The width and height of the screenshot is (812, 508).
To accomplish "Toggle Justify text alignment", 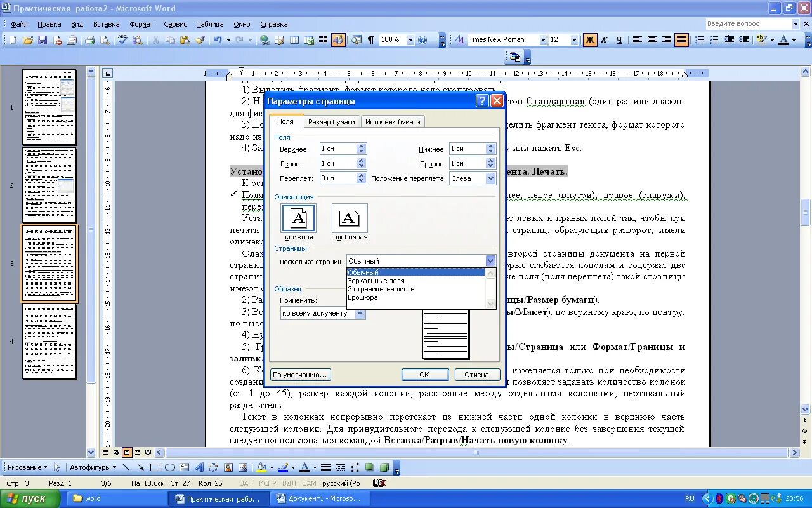I will [681, 40].
